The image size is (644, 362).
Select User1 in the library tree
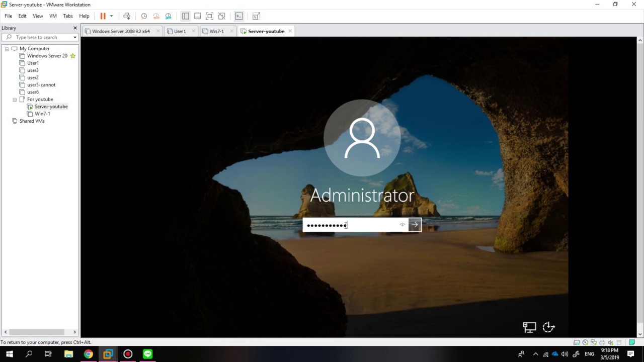[33, 63]
